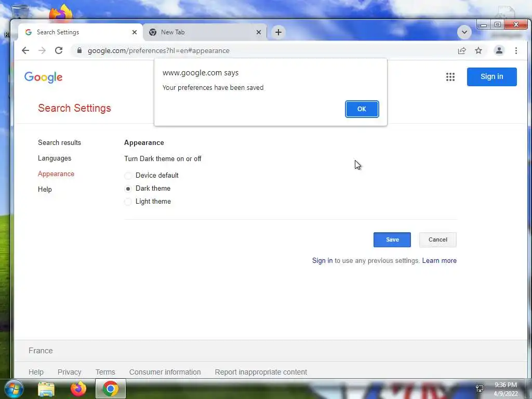This screenshot has width=532, height=399.
Task: Open a new tab with the plus button
Action: point(278,32)
